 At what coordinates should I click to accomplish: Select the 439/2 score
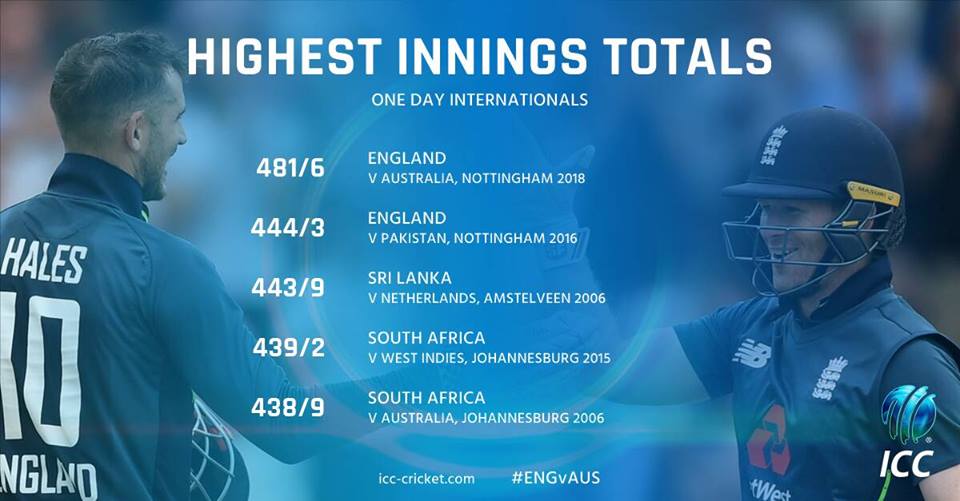(289, 347)
